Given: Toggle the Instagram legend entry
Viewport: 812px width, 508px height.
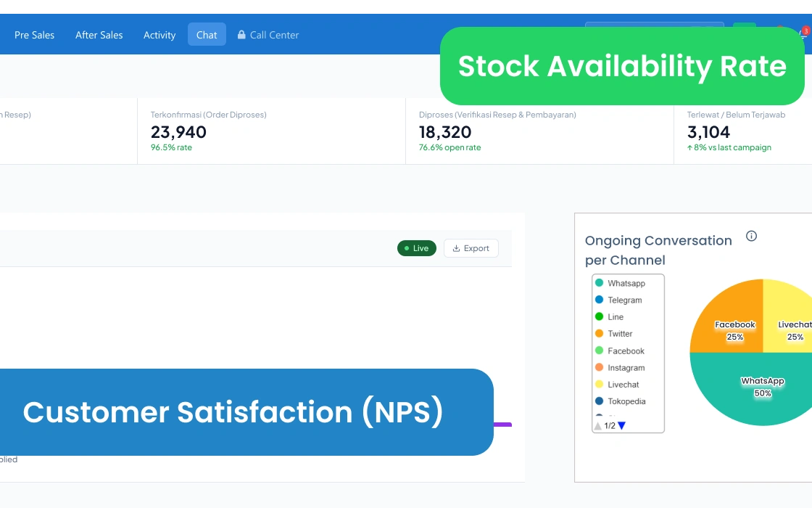Looking at the screenshot, I should [x=620, y=367].
